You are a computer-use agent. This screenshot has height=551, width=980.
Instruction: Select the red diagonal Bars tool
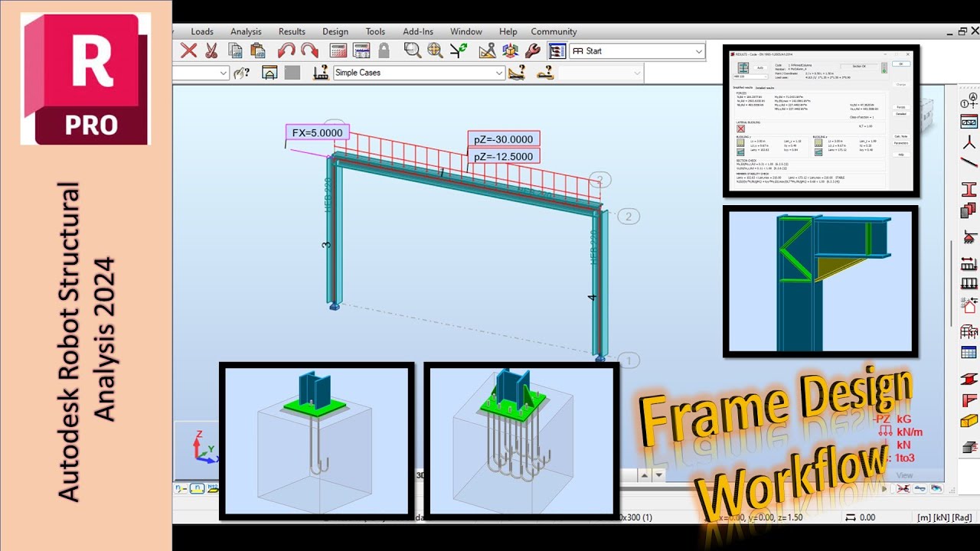coord(969,162)
